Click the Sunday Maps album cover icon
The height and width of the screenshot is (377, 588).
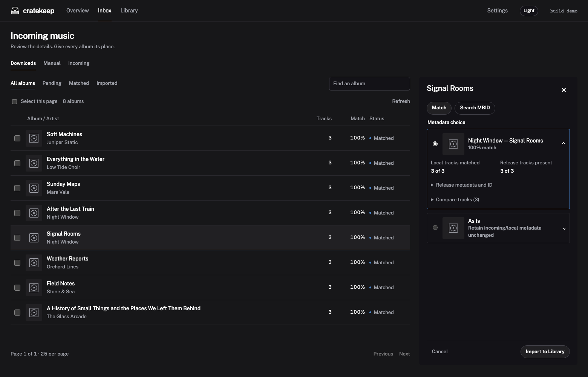(34, 188)
